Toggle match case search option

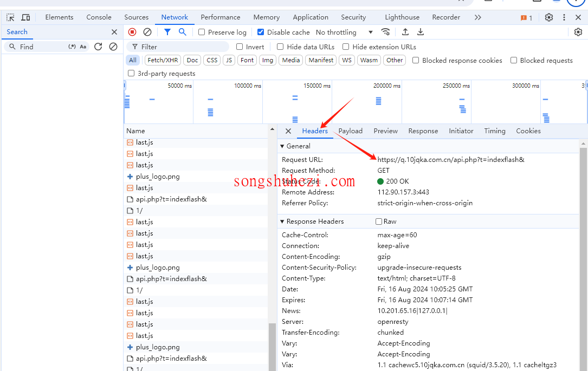click(83, 47)
